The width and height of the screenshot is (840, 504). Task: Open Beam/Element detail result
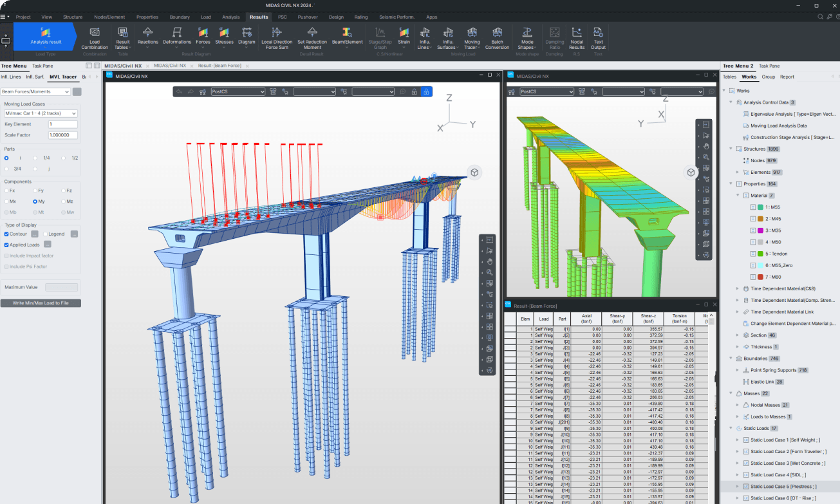(348, 36)
